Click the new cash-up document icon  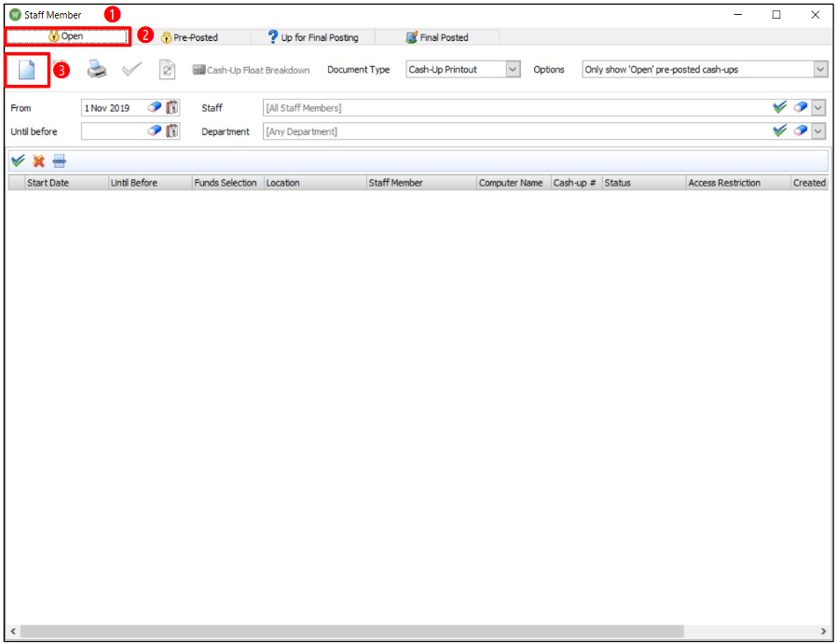(27, 70)
